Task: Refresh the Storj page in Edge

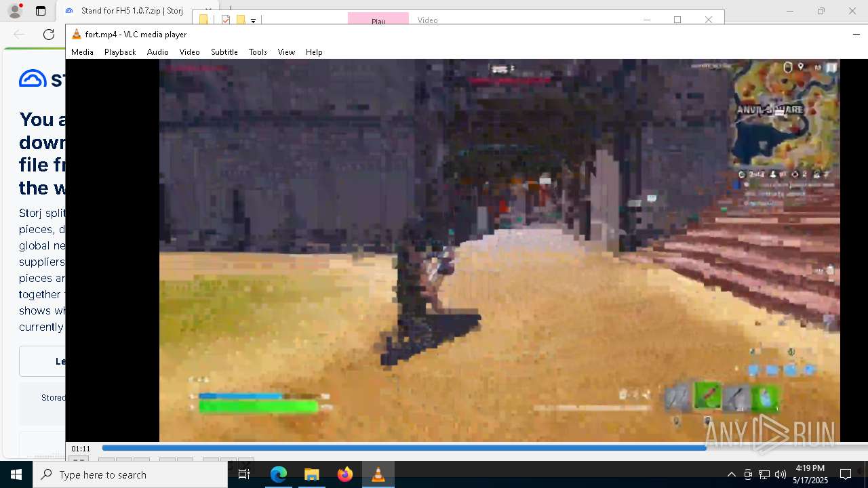Action: pos(49,35)
